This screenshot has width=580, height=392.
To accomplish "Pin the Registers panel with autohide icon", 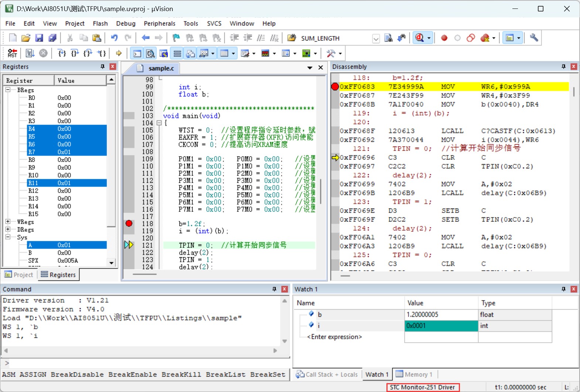I will [x=103, y=66].
